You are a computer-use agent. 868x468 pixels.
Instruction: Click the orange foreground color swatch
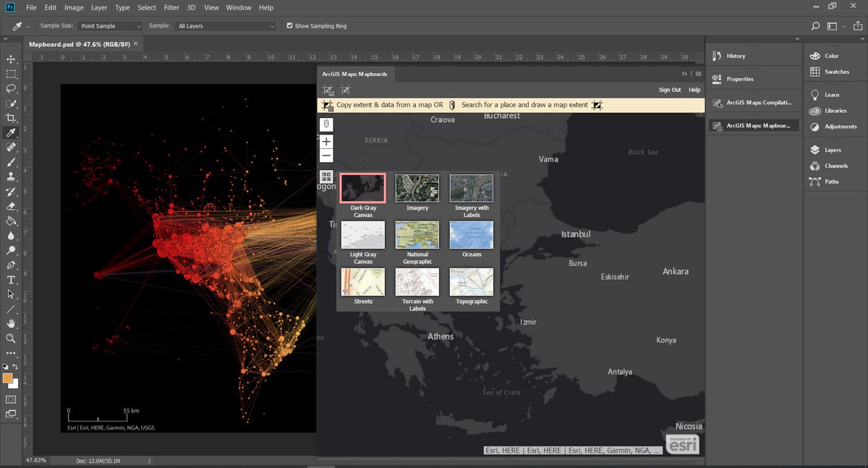click(x=7, y=378)
